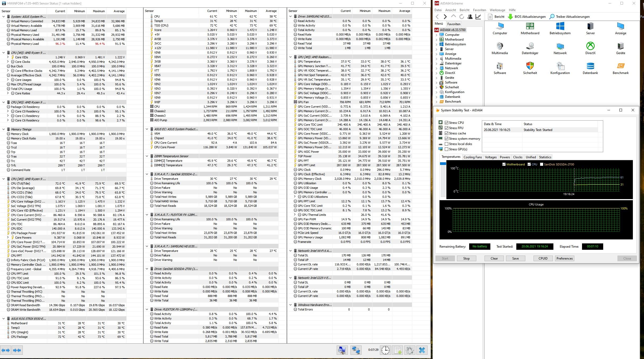
Task: Collapse Memory Timings group
Action: pyautogui.click(x=3, y=129)
